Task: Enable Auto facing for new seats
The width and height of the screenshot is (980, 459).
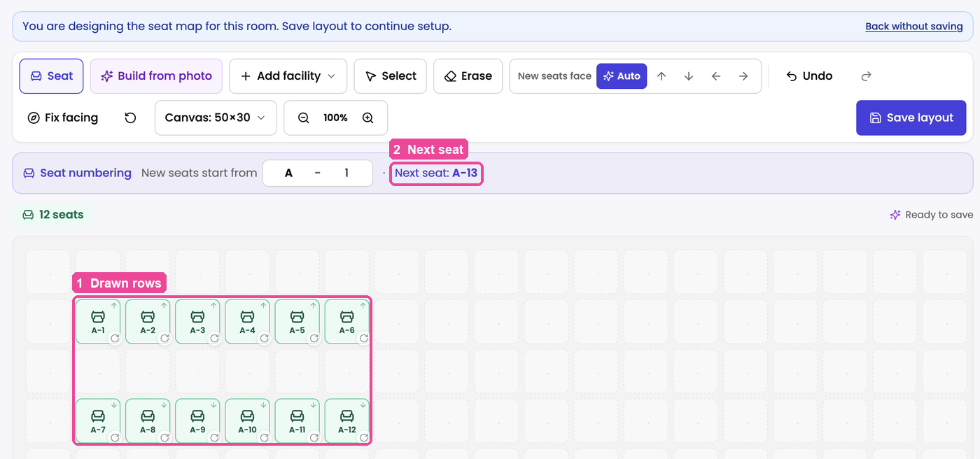Action: tap(622, 76)
